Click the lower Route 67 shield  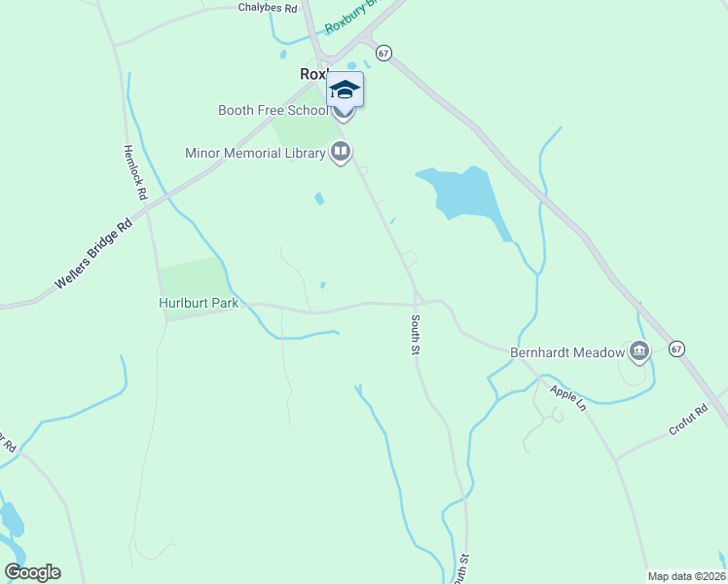(x=677, y=349)
